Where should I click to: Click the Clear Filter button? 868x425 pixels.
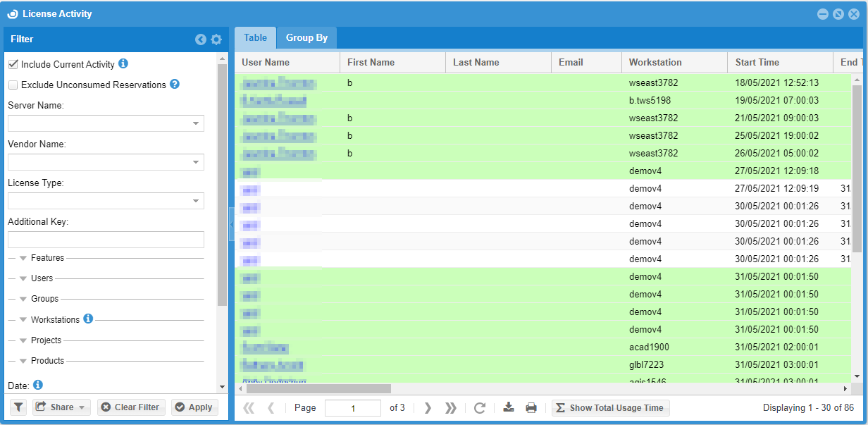(x=130, y=407)
